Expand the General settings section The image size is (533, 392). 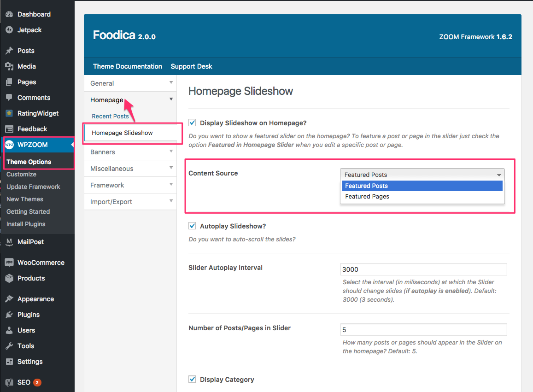tap(130, 83)
